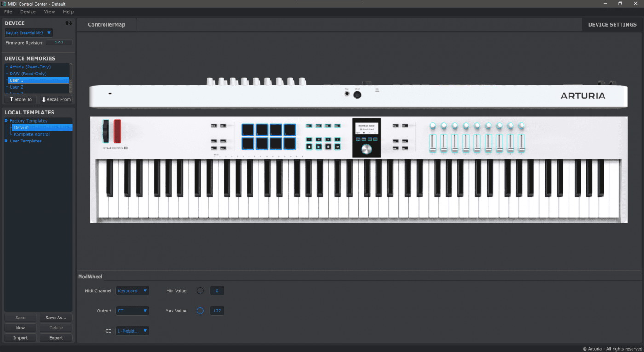Click the Stop transport button on keyboard

[x=309, y=147]
